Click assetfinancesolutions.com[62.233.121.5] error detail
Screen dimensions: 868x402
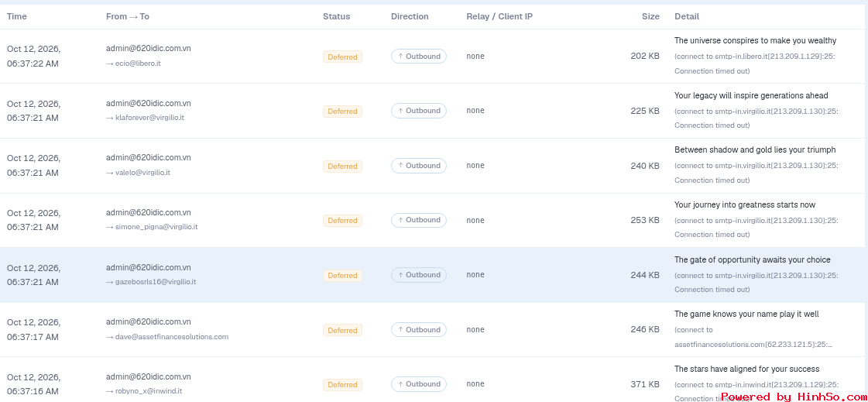coord(753,337)
